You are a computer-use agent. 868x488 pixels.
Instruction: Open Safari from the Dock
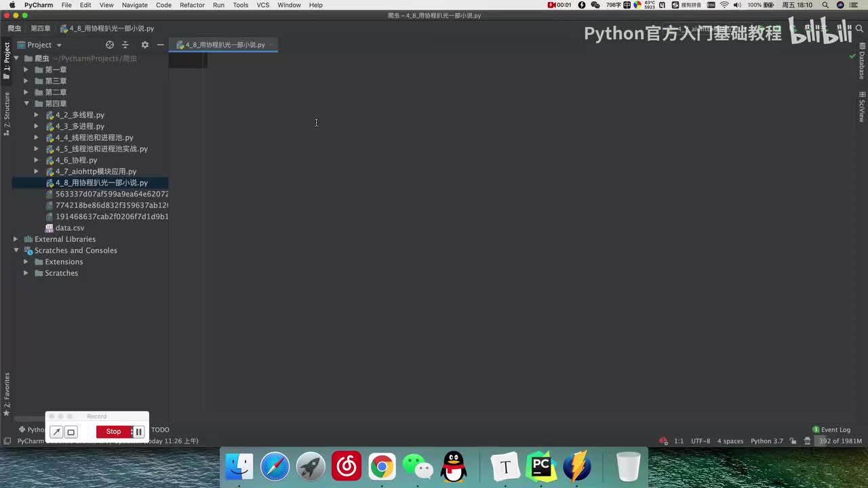click(x=275, y=467)
